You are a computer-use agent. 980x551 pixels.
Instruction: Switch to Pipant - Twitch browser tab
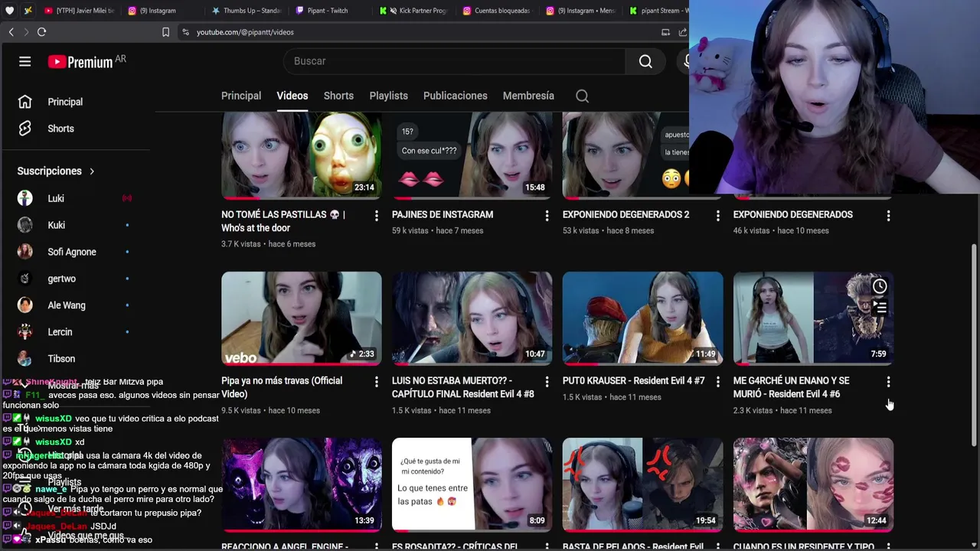coord(328,11)
